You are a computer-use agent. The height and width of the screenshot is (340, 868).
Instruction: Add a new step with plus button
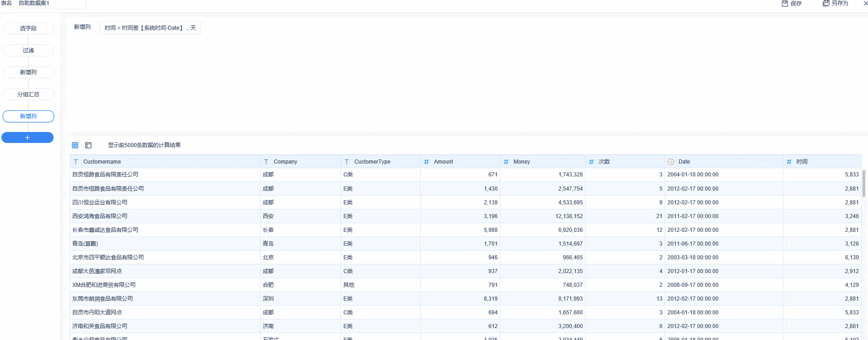coord(27,137)
